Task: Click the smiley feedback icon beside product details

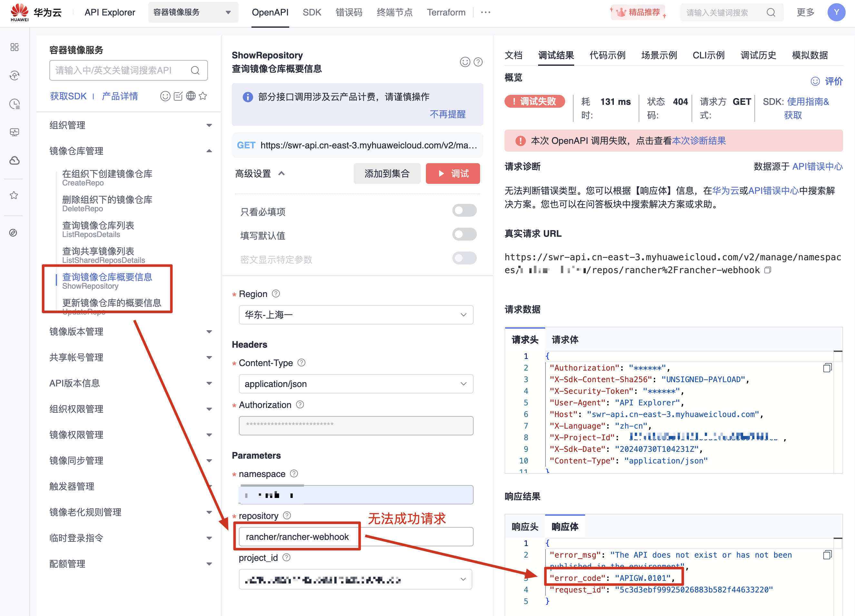Action: point(165,96)
